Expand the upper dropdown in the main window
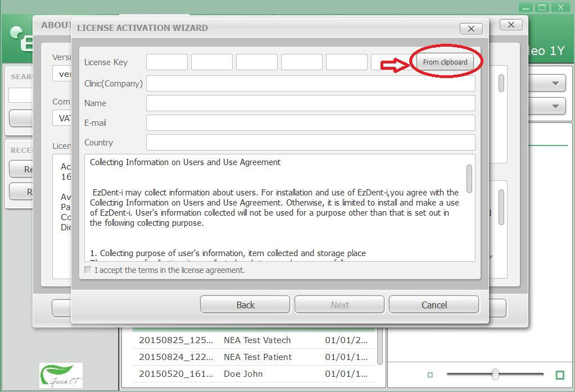 (555, 83)
